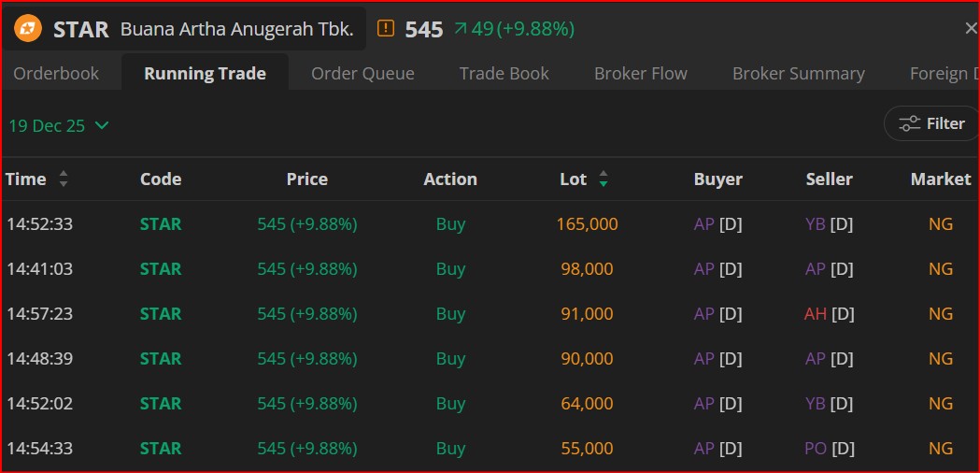
Task: Sort trades by the Time column arrows
Action: (64, 179)
